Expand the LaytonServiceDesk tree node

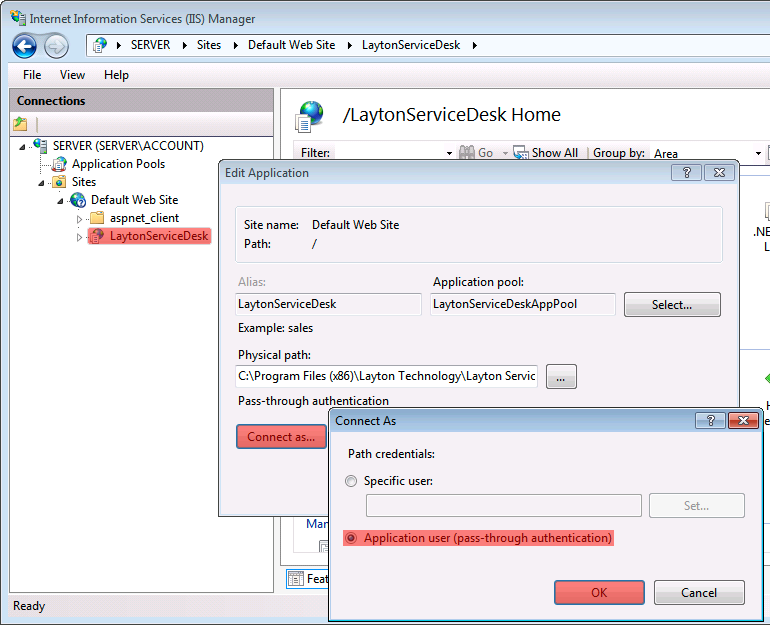[79, 237]
